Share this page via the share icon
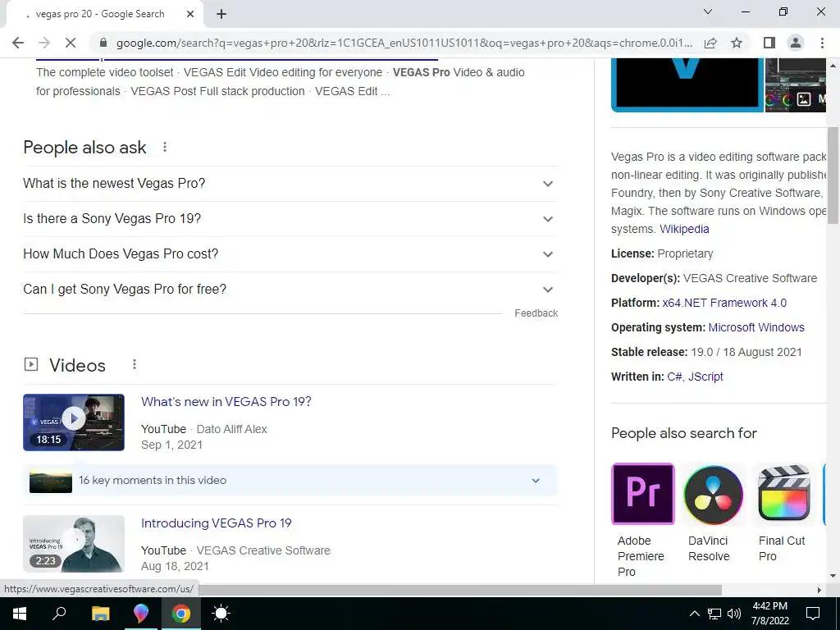The height and width of the screenshot is (630, 840). (710, 43)
